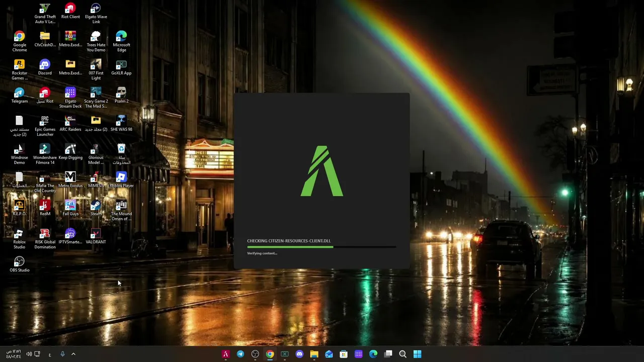644x362 pixels.
Task: Launch the Metro Exodus game shortcut
Action: [70, 180]
